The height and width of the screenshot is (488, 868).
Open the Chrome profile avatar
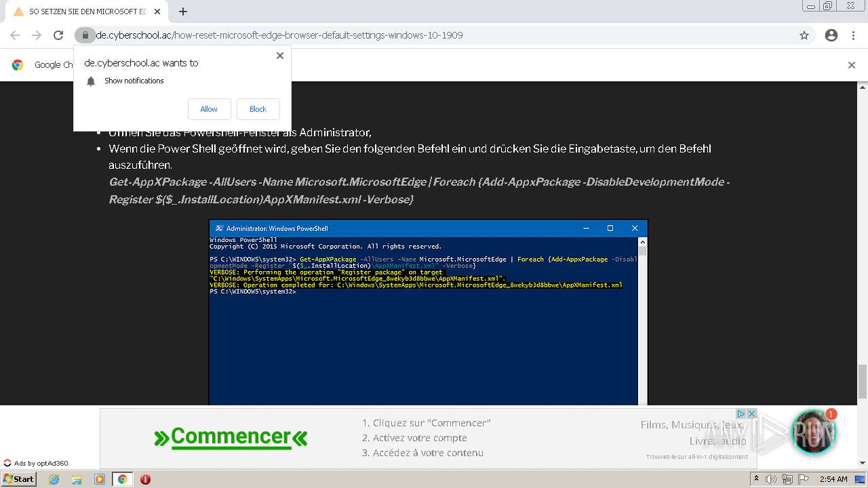(x=831, y=35)
